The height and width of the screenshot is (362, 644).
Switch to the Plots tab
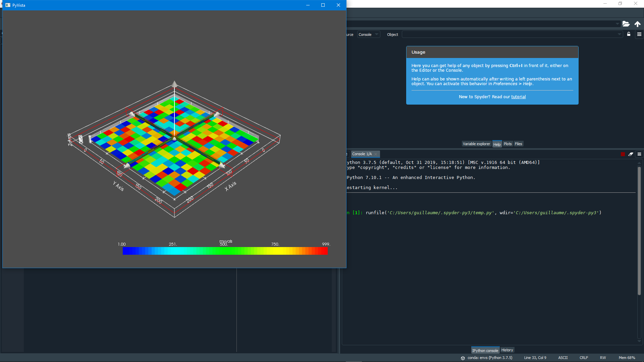pos(507,144)
